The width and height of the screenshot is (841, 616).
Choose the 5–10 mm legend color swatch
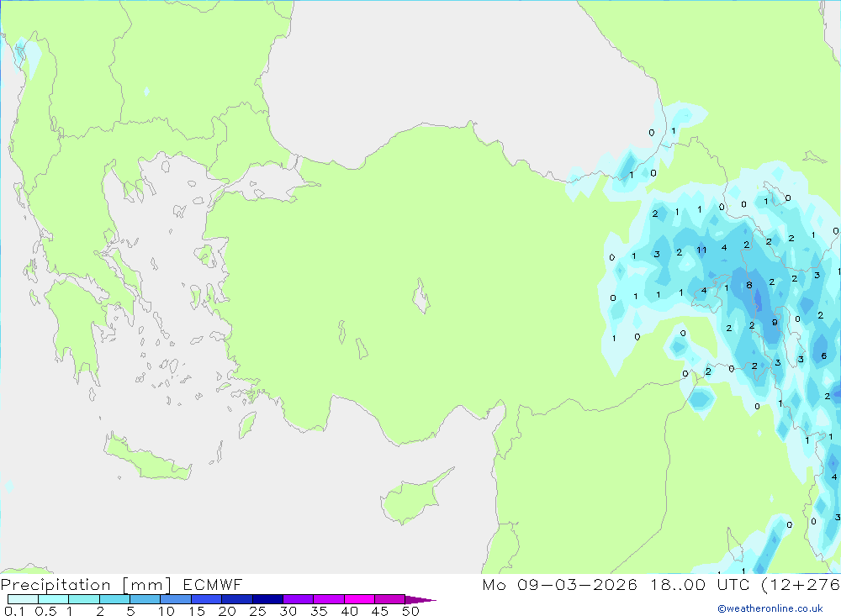pos(145,599)
